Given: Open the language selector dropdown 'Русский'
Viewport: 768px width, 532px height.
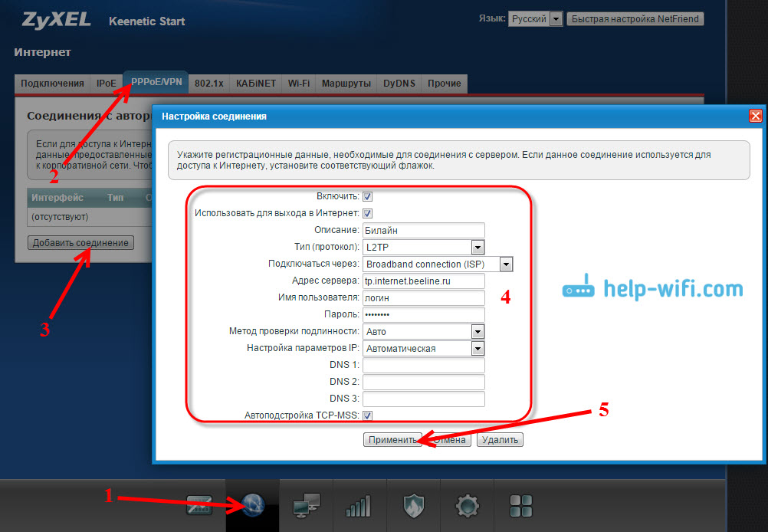Looking at the screenshot, I should pyautogui.click(x=556, y=18).
